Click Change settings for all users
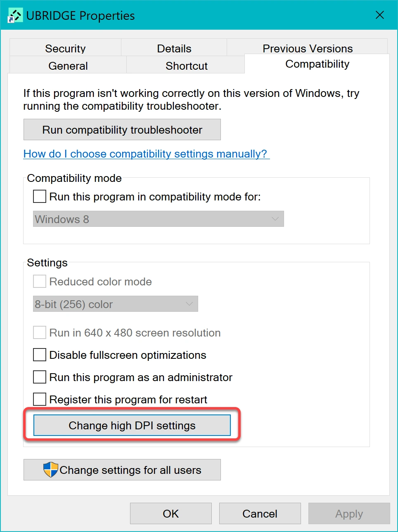Screen dimensions: 398x532 (122, 470)
